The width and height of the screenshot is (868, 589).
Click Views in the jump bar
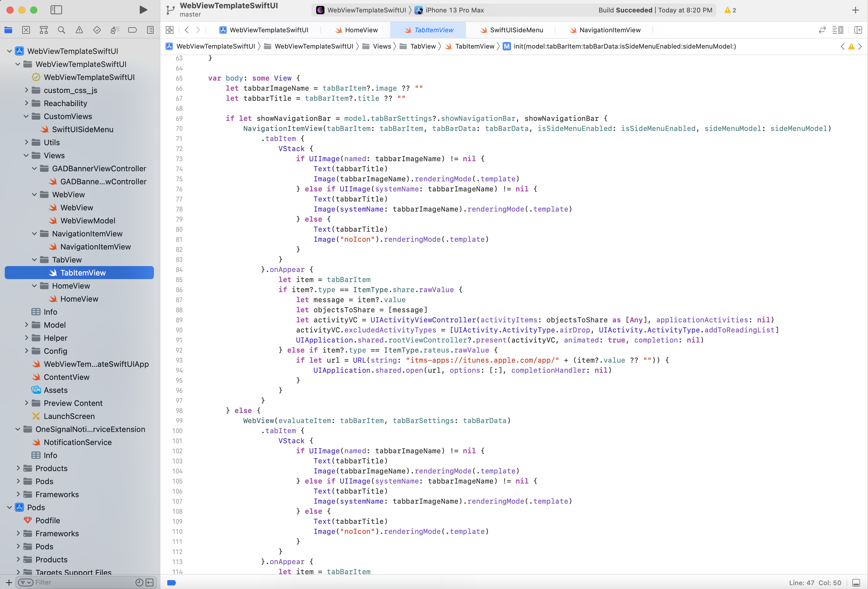coord(377,46)
